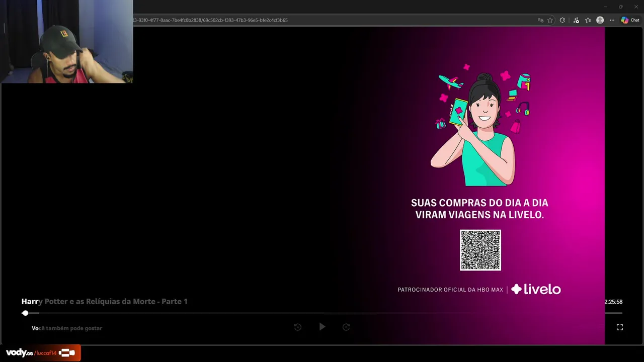Open the media control music-note icon

click(x=576, y=20)
